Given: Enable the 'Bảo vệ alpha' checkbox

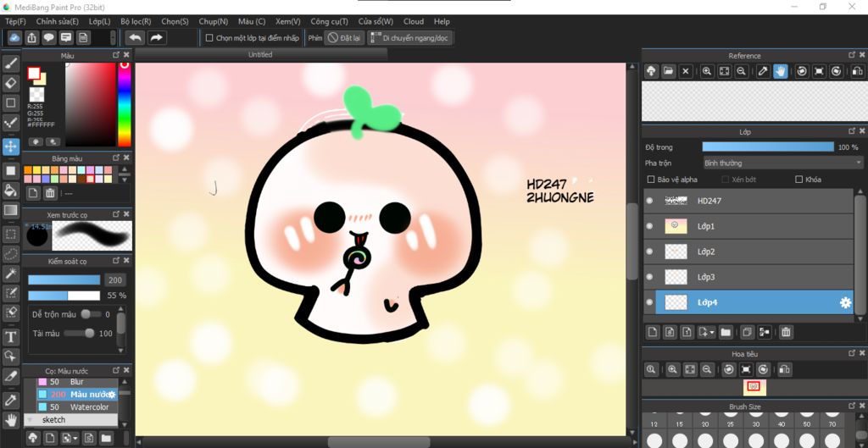Looking at the screenshot, I should pyautogui.click(x=651, y=180).
